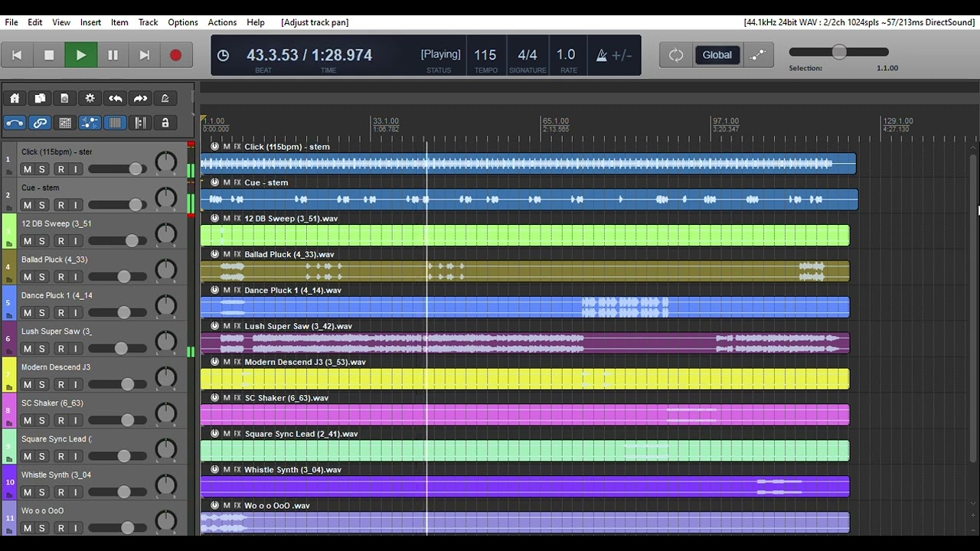
Task: Open the Actions menu
Action: (222, 22)
